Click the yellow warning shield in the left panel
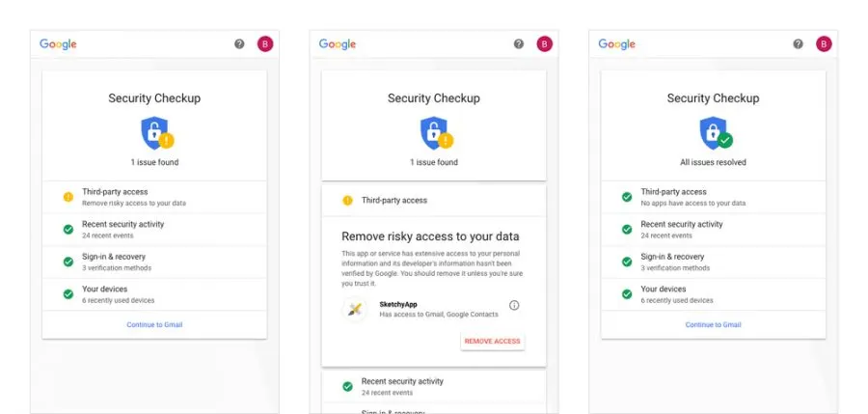The image size is (868, 414). [x=154, y=132]
